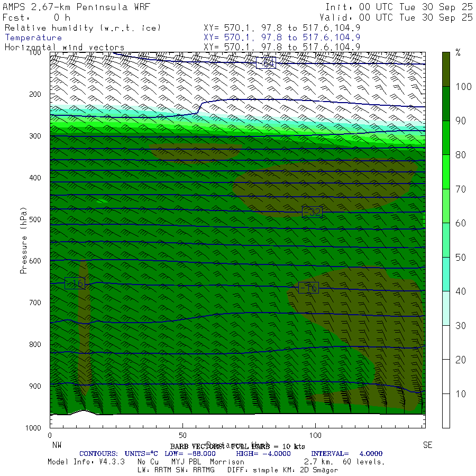Viewport: 476px width, 476px height.
Task: Click the 'Horizontal wind vectors' label
Action: point(65,48)
